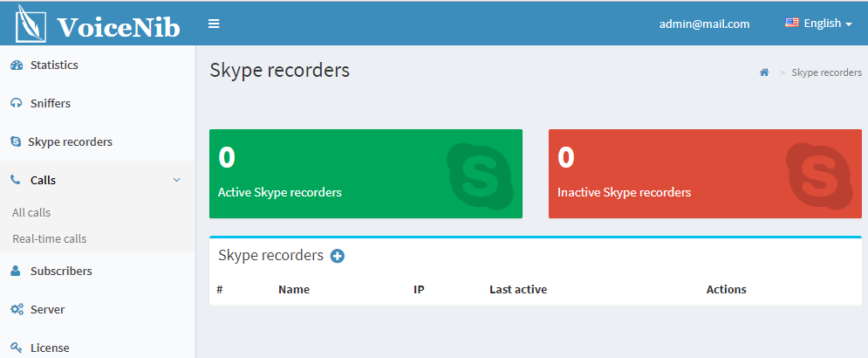The image size is (868, 358).
Task: Click the US flag language icon
Action: coord(791,24)
